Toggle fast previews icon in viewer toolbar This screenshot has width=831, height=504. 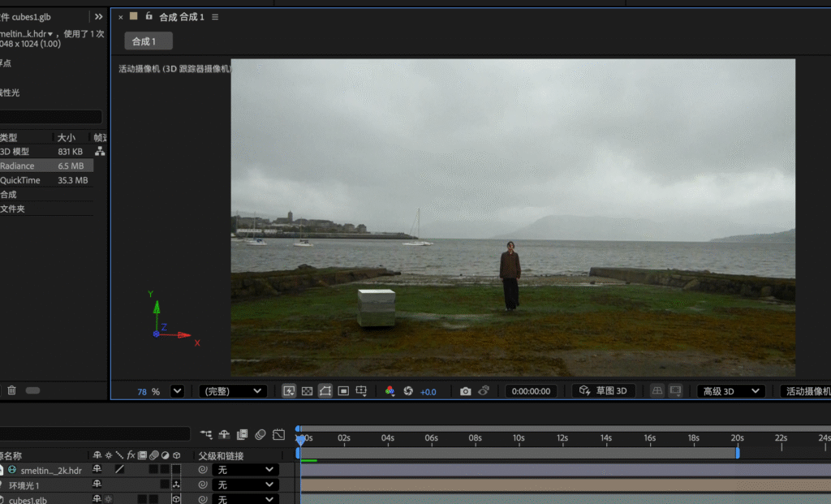(x=289, y=391)
